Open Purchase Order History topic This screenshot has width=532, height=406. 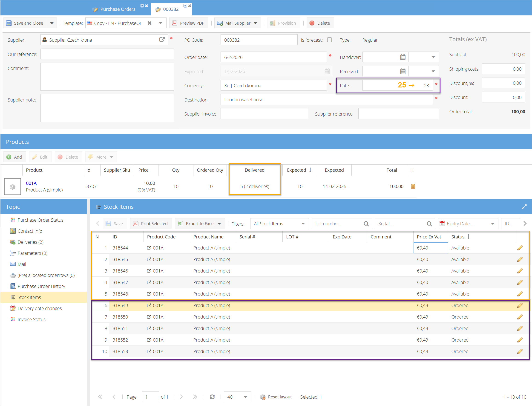coord(41,286)
